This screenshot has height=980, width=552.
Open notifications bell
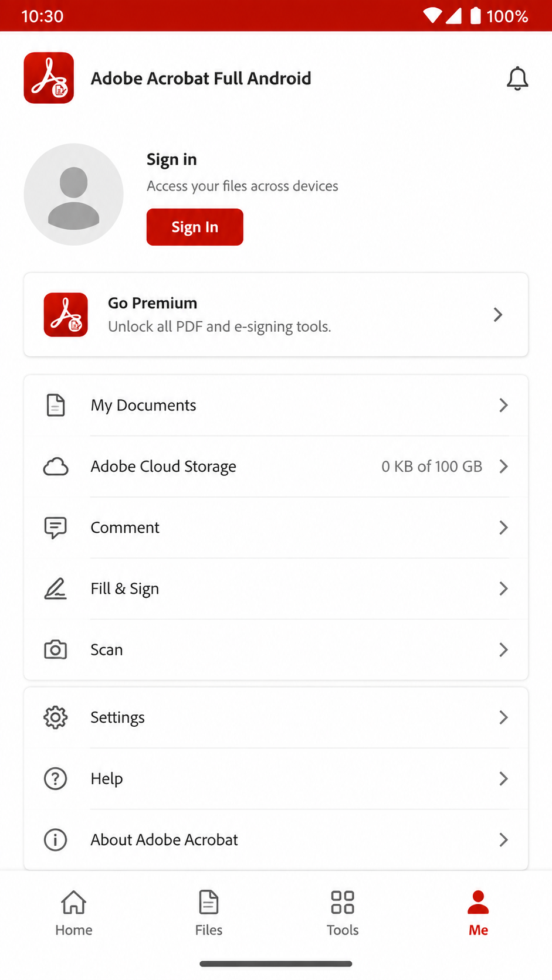[517, 79]
